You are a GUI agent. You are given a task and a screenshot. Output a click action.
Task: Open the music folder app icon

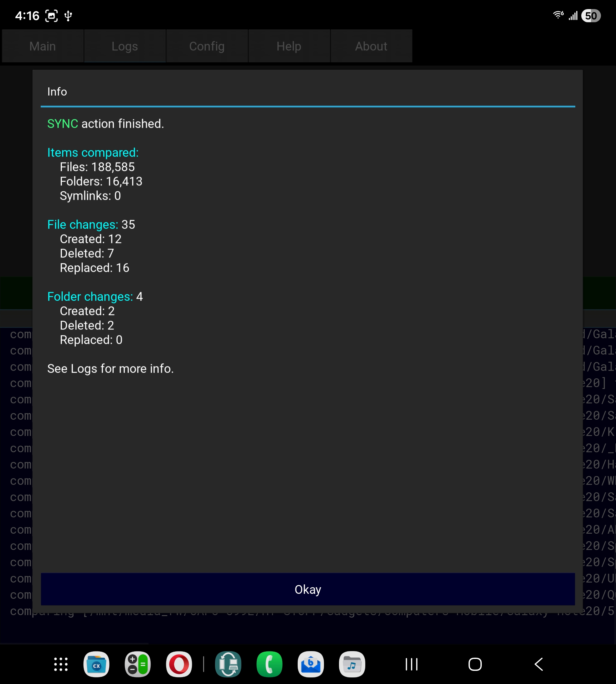352,664
